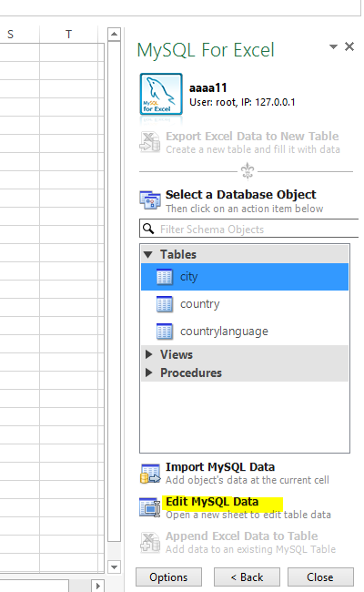364x592 pixels.
Task: Click the Filter Schema Objects field
Action: click(249, 229)
